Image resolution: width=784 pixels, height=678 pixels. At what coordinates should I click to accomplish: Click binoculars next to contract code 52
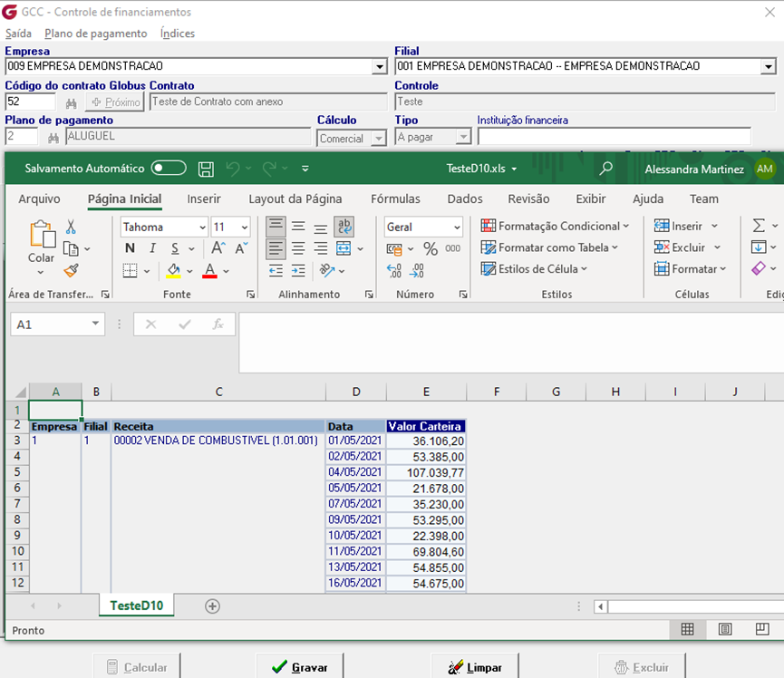pyautogui.click(x=71, y=103)
